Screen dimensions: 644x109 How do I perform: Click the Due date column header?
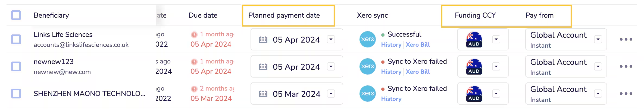tap(203, 15)
